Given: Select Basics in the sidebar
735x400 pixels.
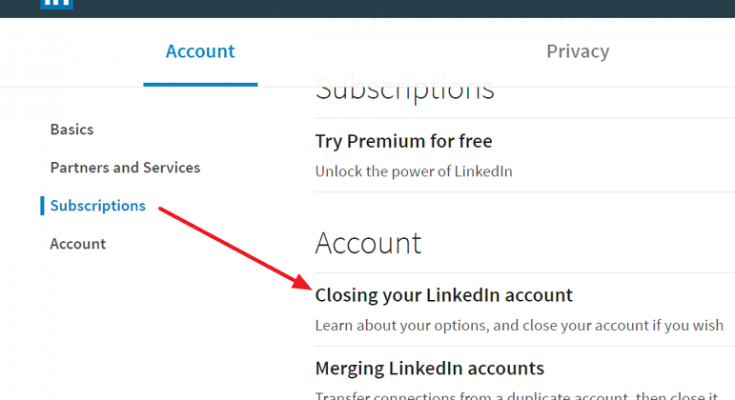Looking at the screenshot, I should click(x=72, y=129).
